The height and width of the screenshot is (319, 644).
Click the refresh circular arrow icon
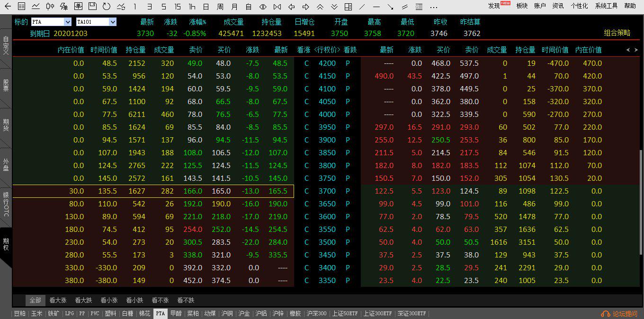(x=107, y=7)
